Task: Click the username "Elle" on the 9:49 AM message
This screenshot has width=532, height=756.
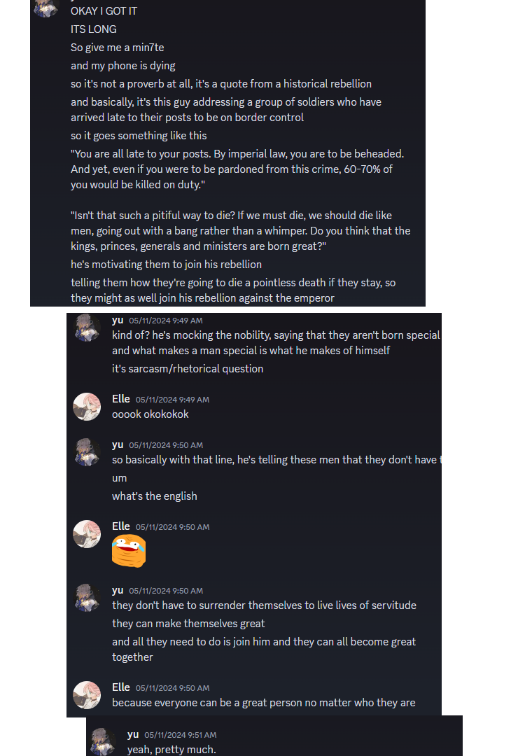Action: click(121, 399)
